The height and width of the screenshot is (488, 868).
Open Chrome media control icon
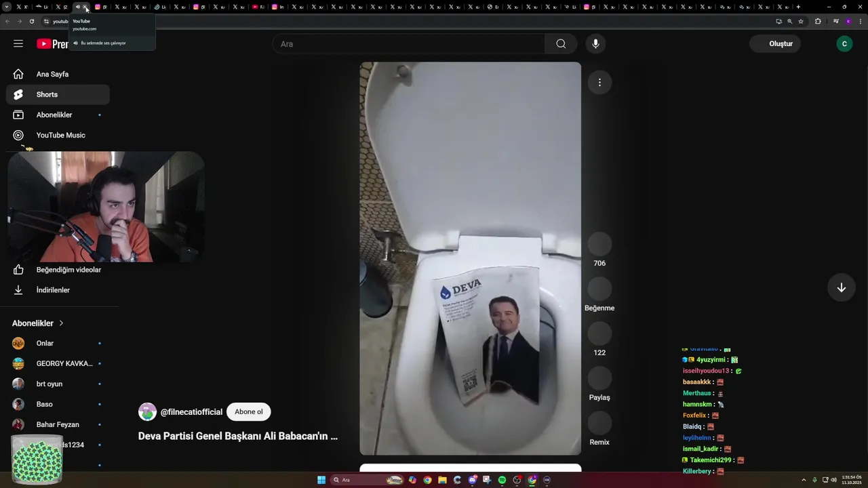[x=836, y=21]
